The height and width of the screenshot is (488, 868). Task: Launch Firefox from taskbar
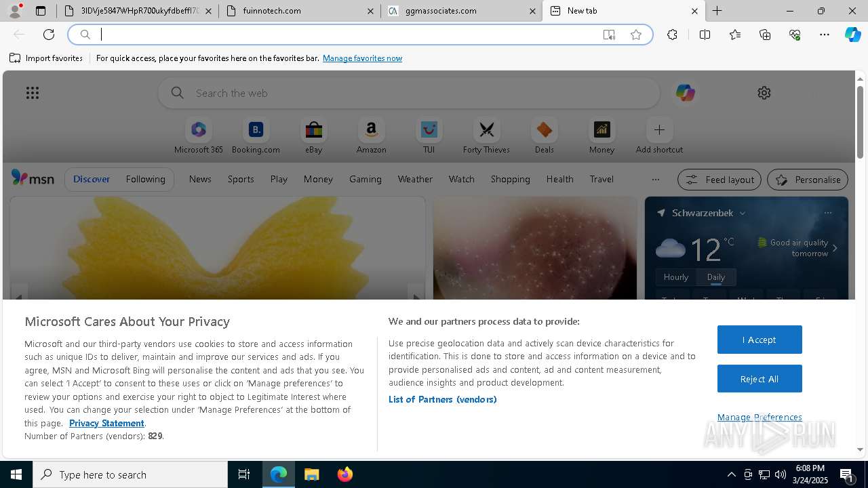pos(344,474)
